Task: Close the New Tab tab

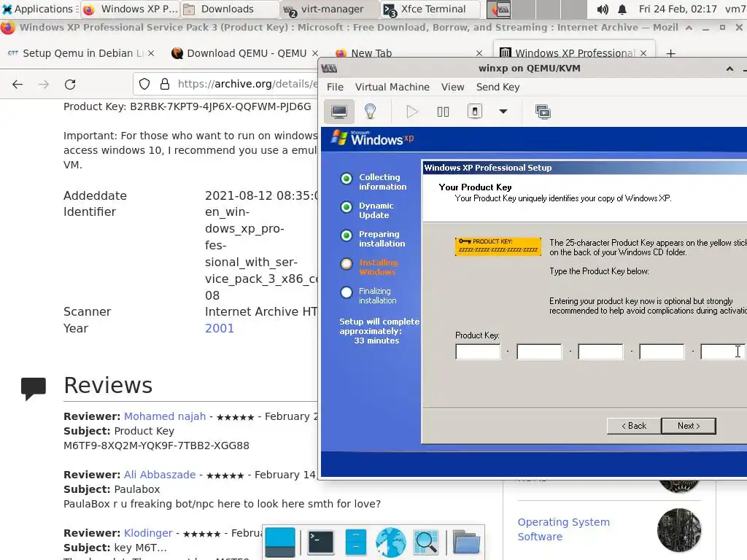Action: pyautogui.click(x=479, y=53)
